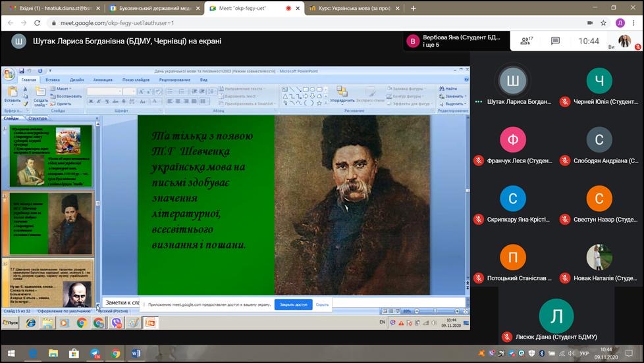644x363 pixels.
Task: Select slide 15 thumbnail with Shevchenko portrait
Action: click(x=51, y=224)
